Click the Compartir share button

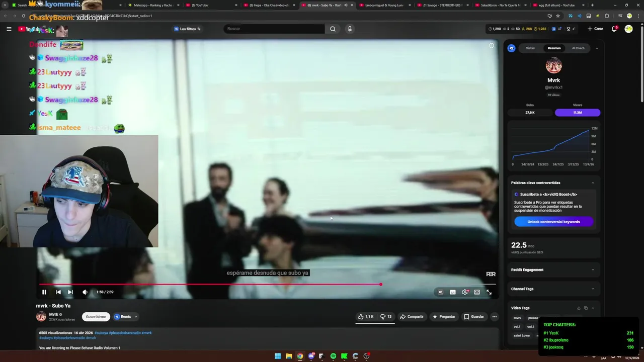click(x=412, y=317)
